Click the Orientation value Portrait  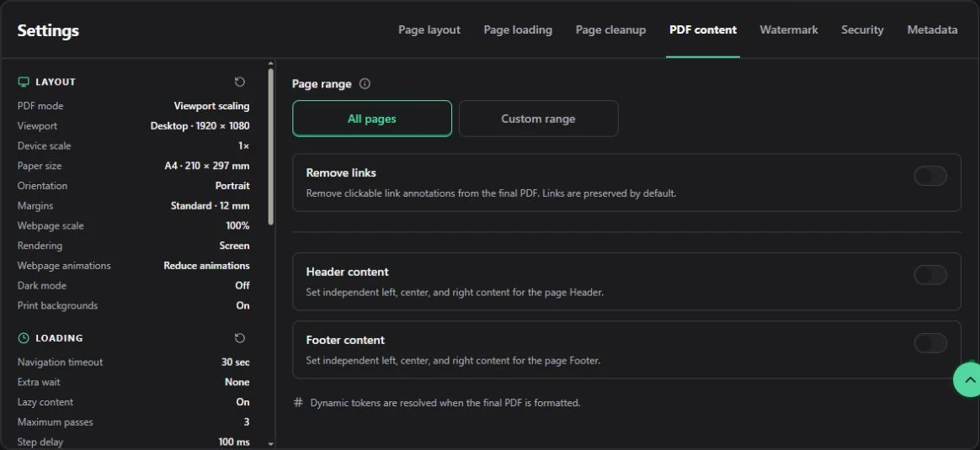tap(232, 186)
